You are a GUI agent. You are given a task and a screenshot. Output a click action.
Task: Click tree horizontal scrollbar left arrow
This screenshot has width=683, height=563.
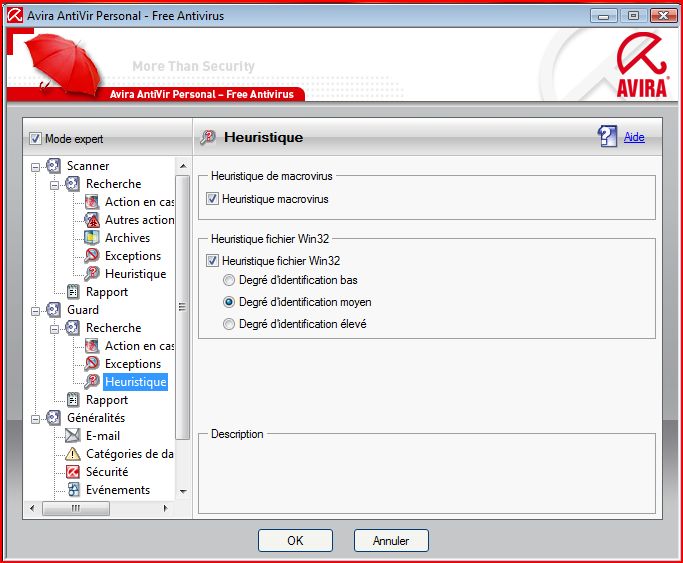pos(32,508)
